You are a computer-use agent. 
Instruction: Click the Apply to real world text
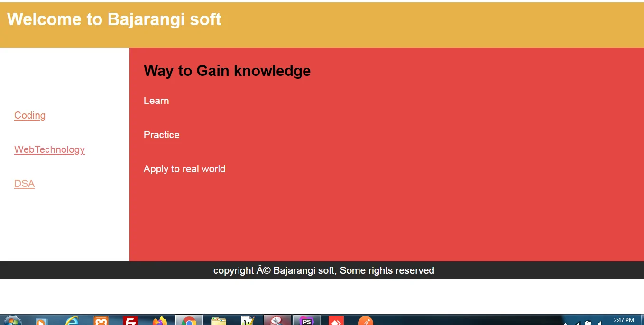[184, 169]
